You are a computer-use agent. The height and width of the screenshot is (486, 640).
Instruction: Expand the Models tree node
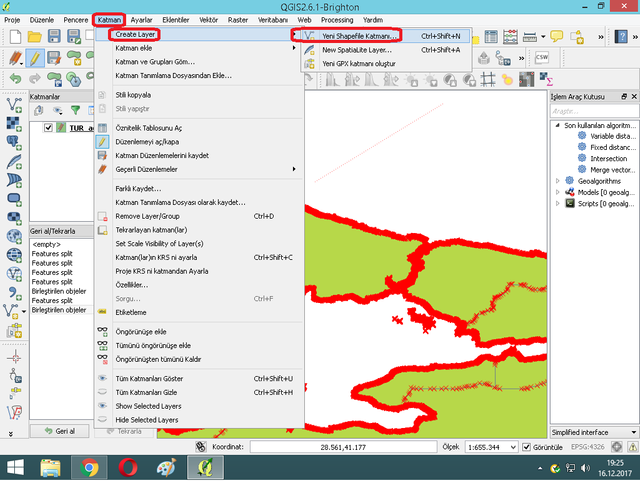(558, 192)
